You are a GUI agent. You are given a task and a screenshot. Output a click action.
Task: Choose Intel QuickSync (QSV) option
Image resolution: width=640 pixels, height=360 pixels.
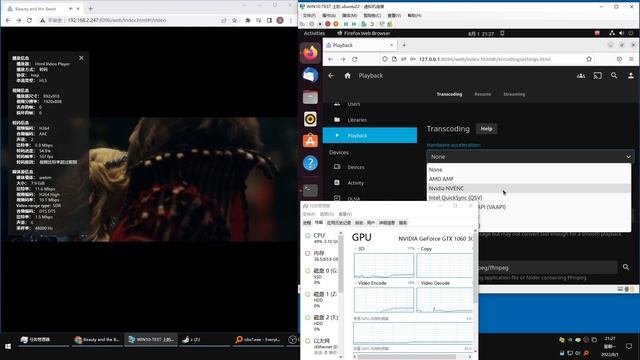coord(528,198)
